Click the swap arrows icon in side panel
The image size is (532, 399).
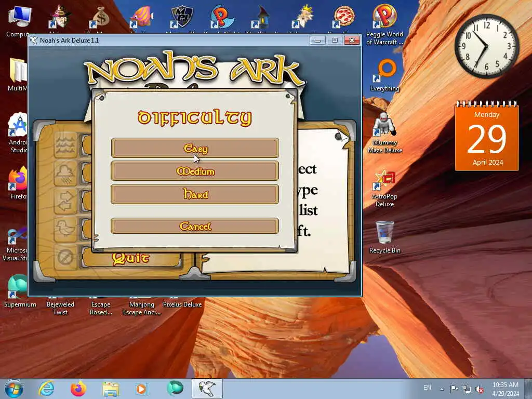tap(65, 202)
